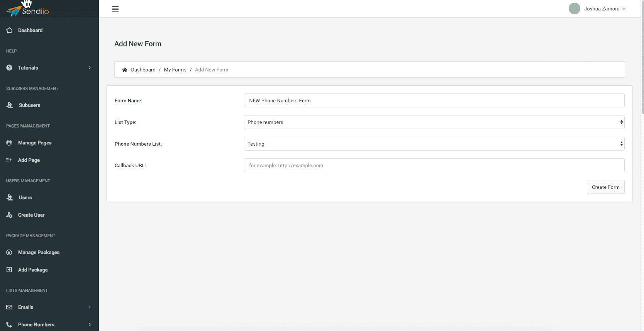644x331 pixels.
Task: Expand the Tutorials submenu chevron
Action: point(90,68)
